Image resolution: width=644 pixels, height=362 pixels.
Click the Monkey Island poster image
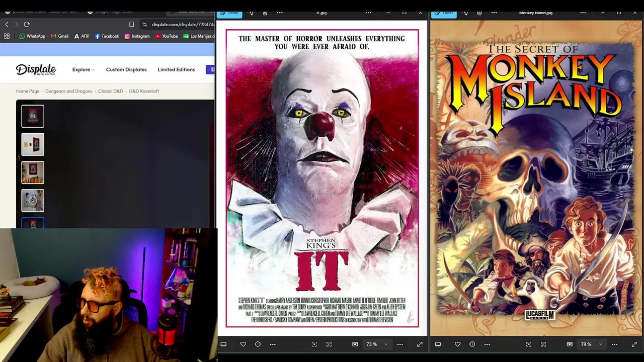(536, 178)
